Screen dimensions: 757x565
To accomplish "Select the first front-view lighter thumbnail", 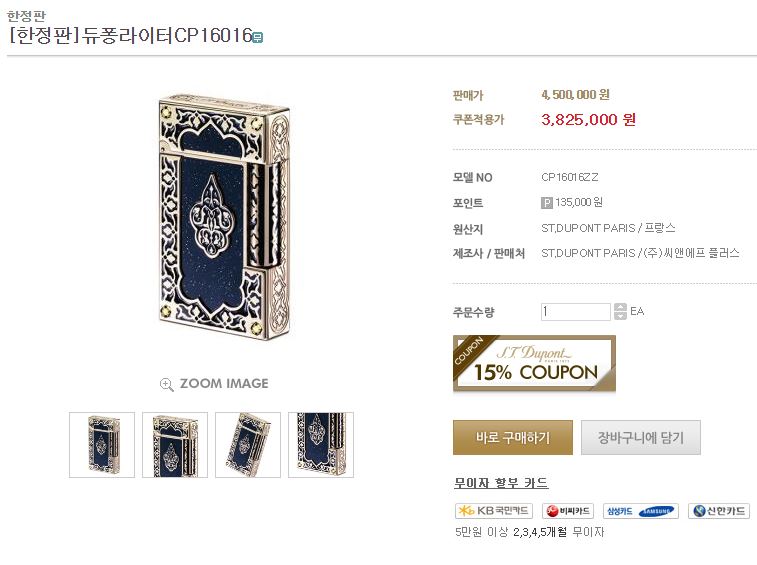I will 101,444.
